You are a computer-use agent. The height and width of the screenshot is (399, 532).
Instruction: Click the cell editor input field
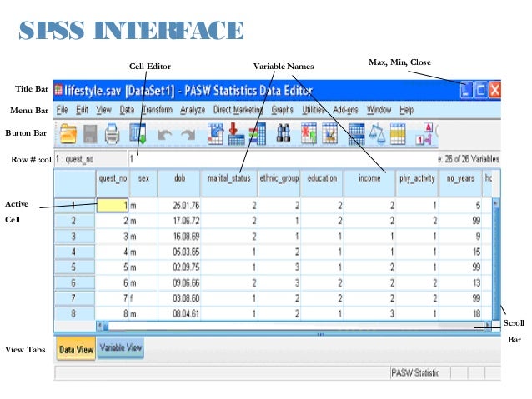(x=281, y=159)
